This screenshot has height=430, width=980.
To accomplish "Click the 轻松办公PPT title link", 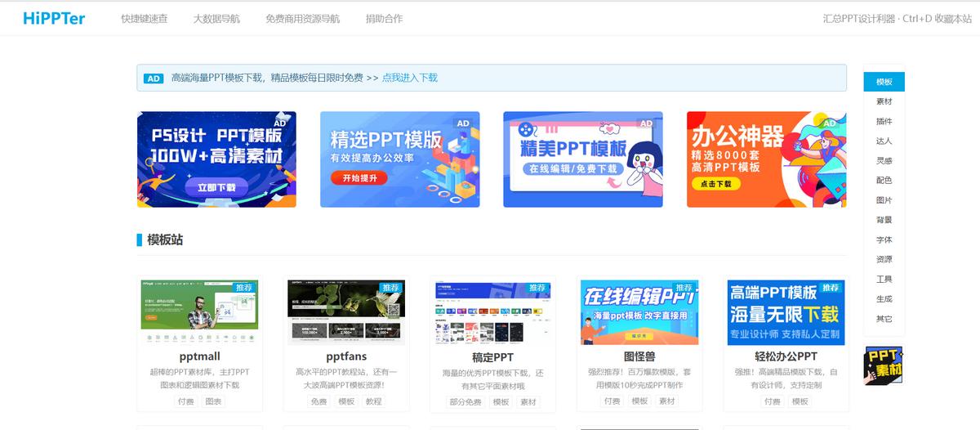I will (786, 357).
